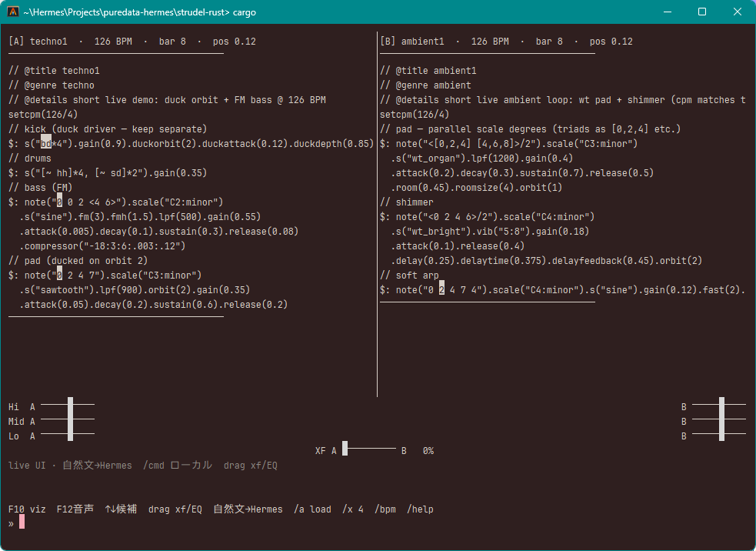Click the /cmd ローカル status text

(178, 465)
